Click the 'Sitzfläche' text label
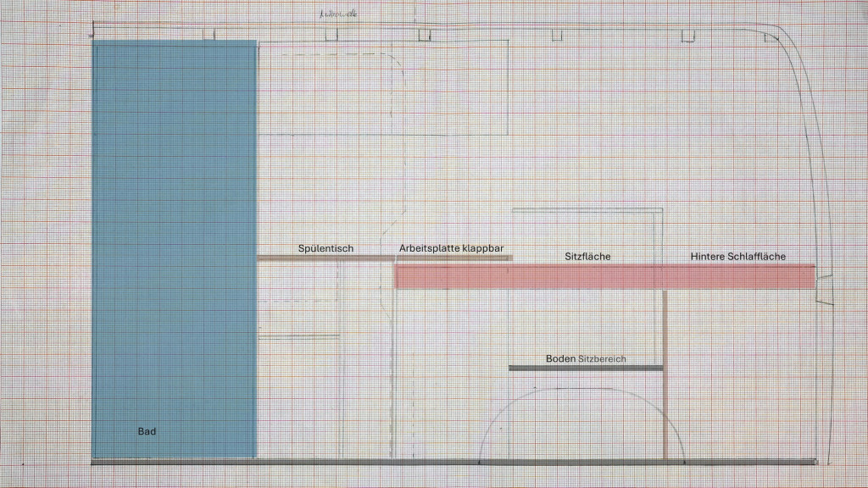Image resolution: width=868 pixels, height=488 pixels. (588, 256)
